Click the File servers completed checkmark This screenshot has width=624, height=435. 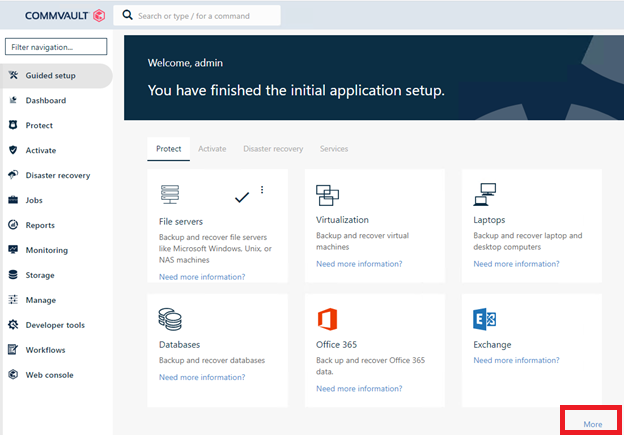pos(241,197)
